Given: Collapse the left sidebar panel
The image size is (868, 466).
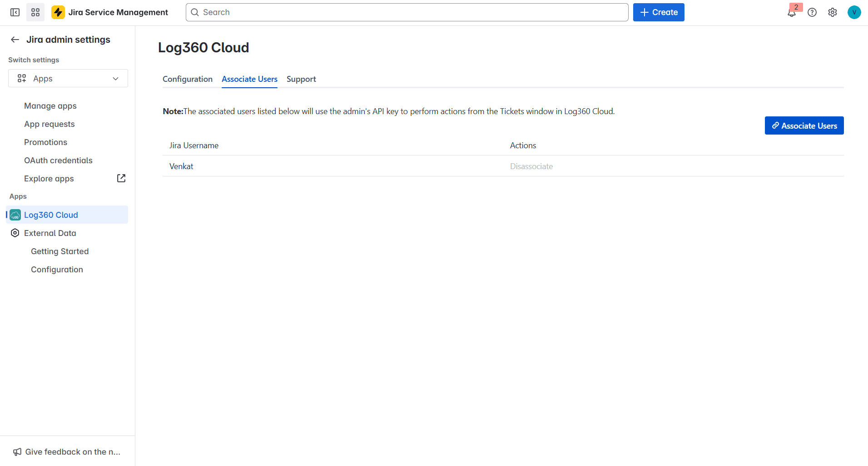Looking at the screenshot, I should [15, 12].
